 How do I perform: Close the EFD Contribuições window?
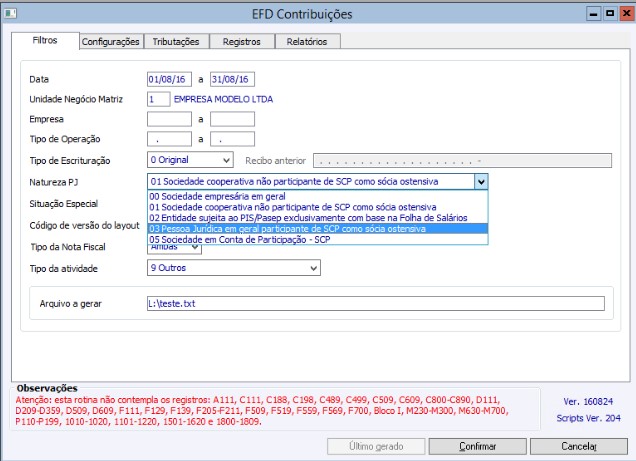pyautogui.click(x=626, y=14)
